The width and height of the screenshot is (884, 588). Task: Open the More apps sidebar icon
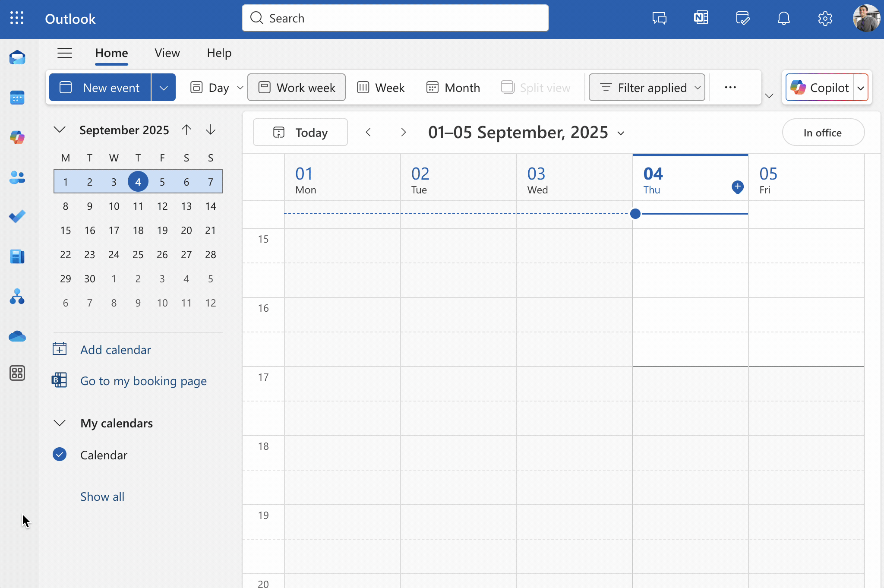click(x=17, y=373)
